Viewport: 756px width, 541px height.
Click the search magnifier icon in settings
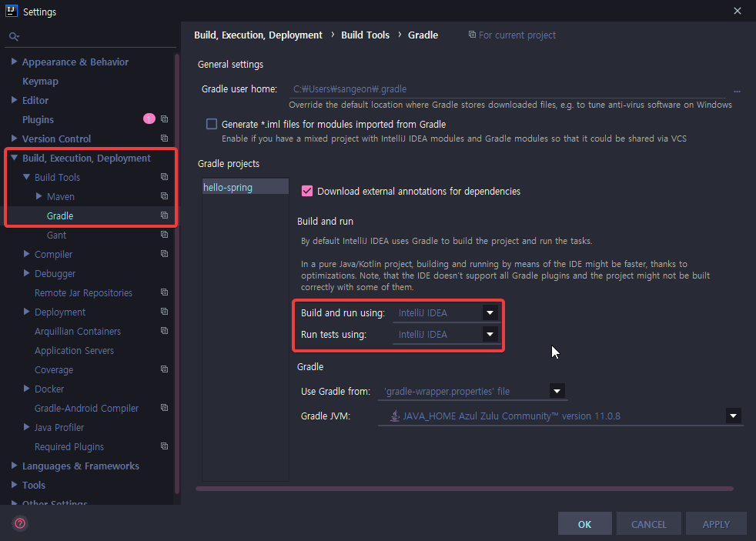(x=14, y=37)
